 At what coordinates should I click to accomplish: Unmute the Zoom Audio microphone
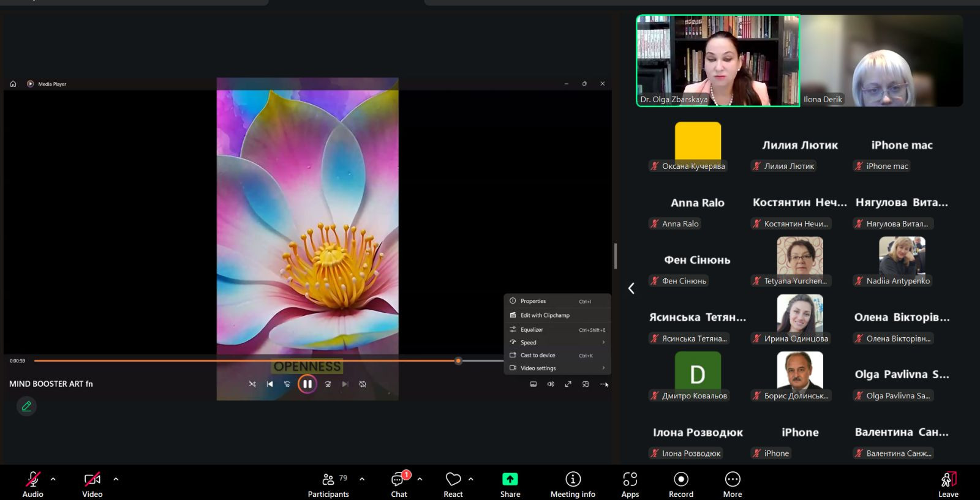pos(33,480)
